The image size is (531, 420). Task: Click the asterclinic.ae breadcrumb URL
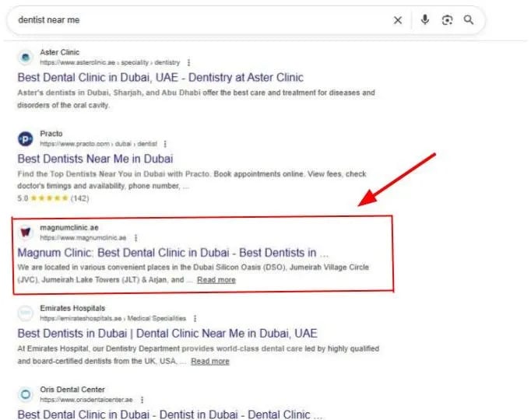(x=110, y=62)
